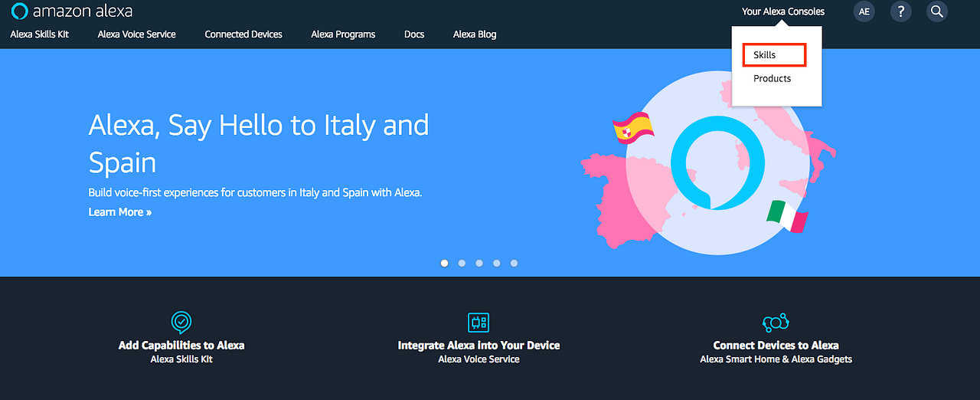The width and height of the screenshot is (980, 400).
Task: Open the AE account avatar
Action: (864, 11)
